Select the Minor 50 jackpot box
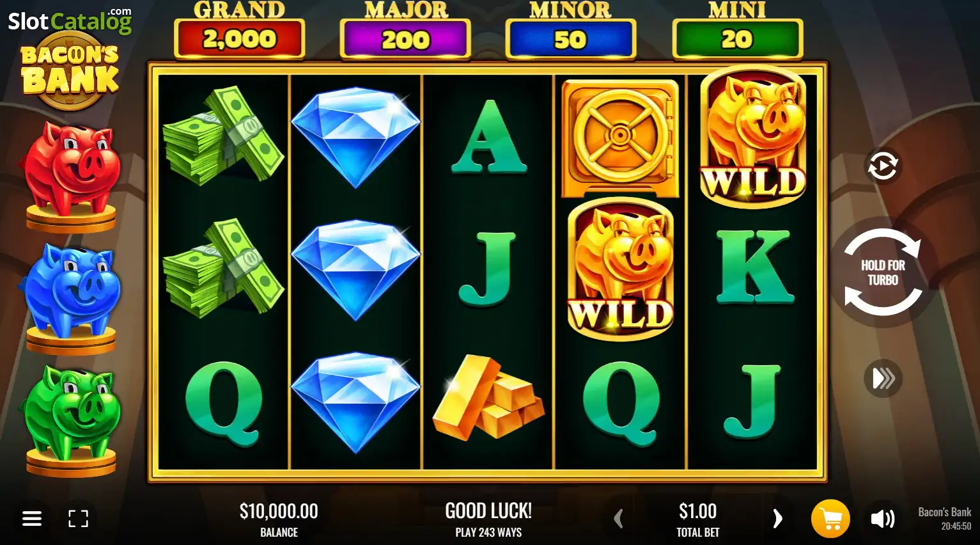The width and height of the screenshot is (980, 545). (x=570, y=39)
